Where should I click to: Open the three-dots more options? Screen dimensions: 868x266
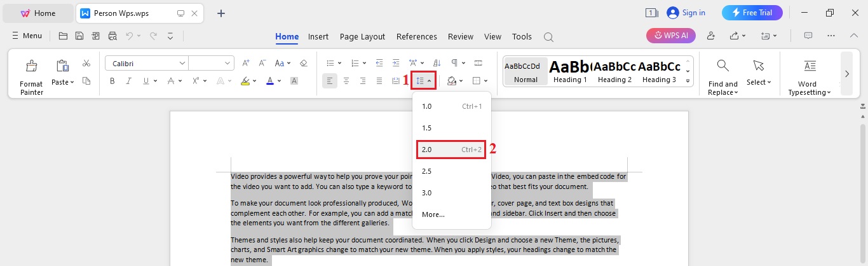pyautogui.click(x=831, y=36)
